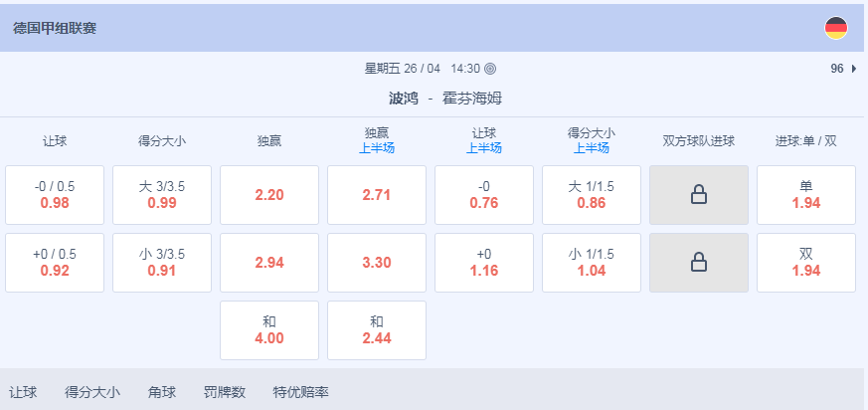
Task: Select the 特优赔率 tab
Action: click(300, 392)
